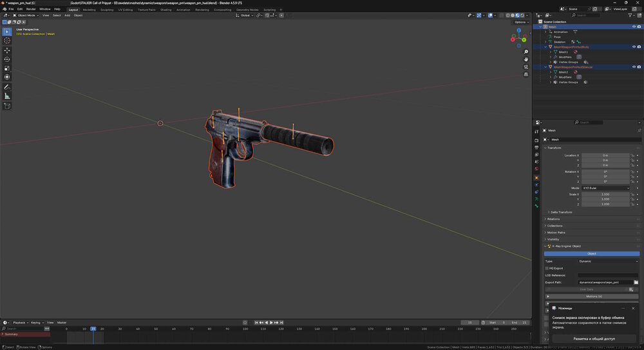The height and width of the screenshot is (350, 644).
Task: Open the Object Data armature tab icon
Action: pos(536,199)
